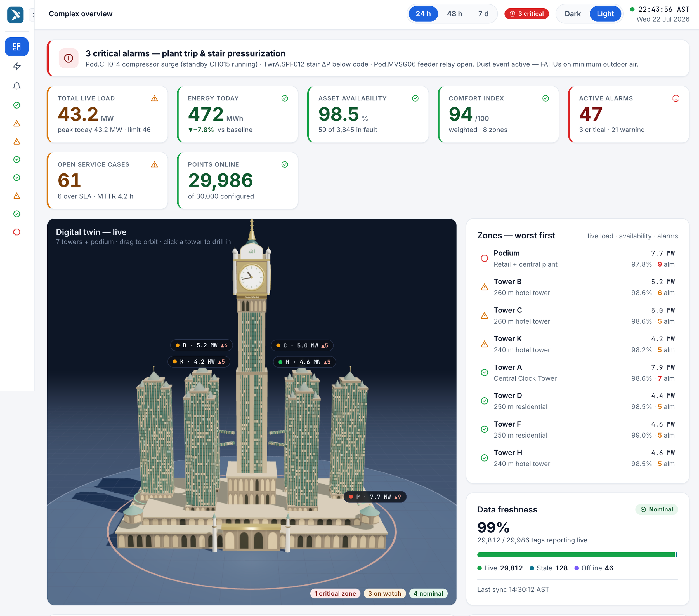Switch the time range to 7 d

(483, 14)
